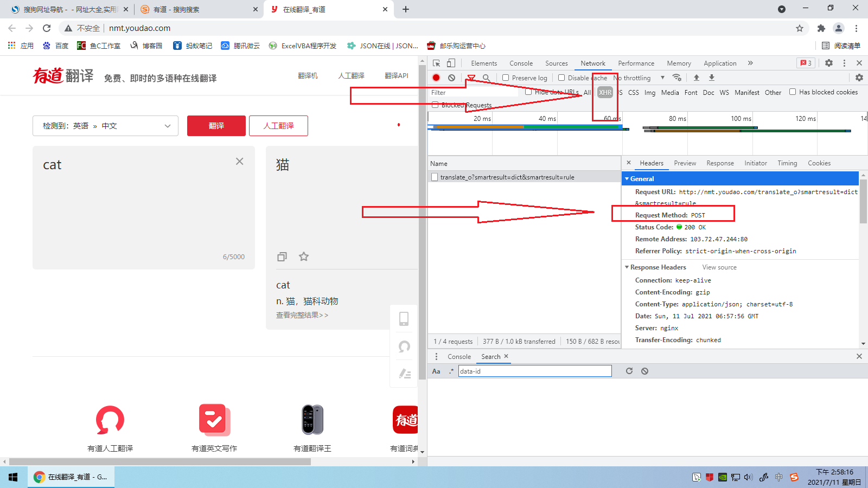Favorite the translation with star icon
This screenshot has height=488, width=868.
point(304,256)
